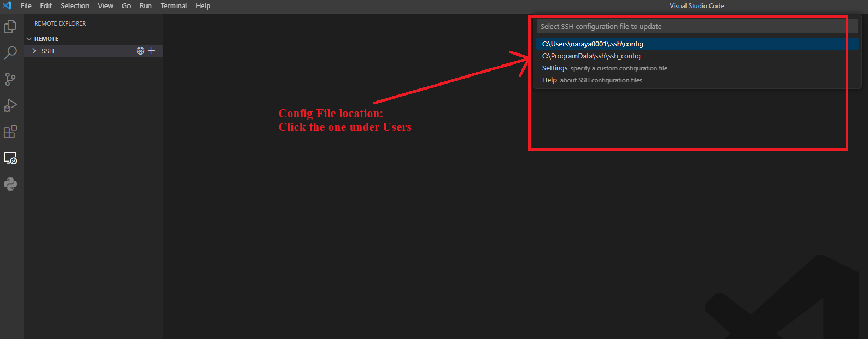This screenshot has width=868, height=339.
Task: Open SSH config file via gear icon
Action: point(140,51)
